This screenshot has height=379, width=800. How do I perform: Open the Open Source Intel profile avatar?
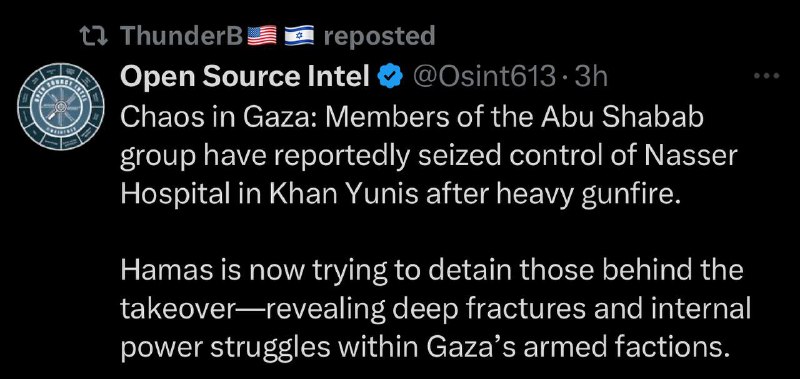click(61, 107)
